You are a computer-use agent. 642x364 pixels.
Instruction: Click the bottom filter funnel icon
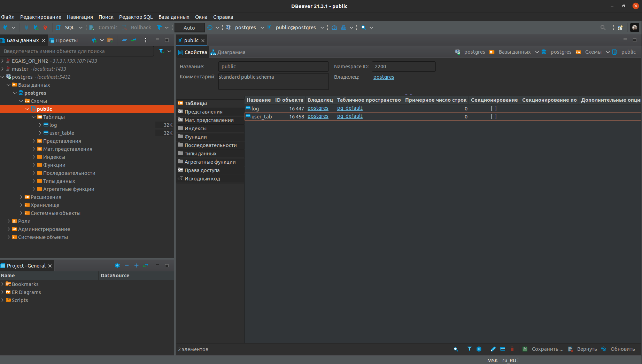[470, 349]
